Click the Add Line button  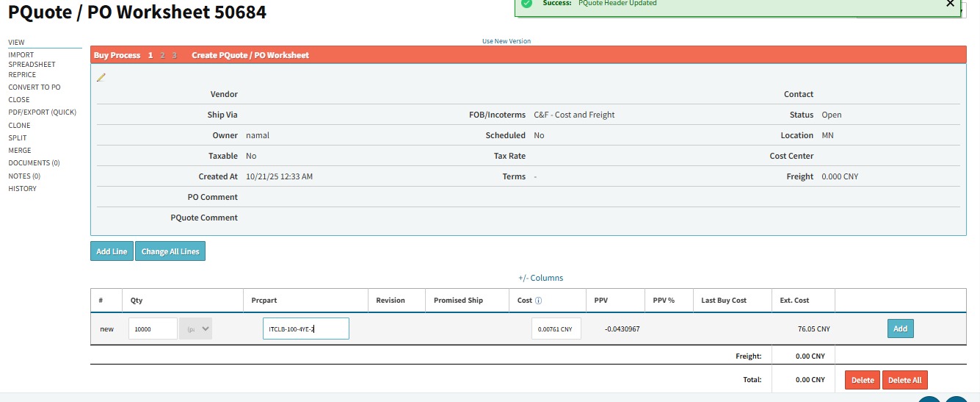point(112,251)
